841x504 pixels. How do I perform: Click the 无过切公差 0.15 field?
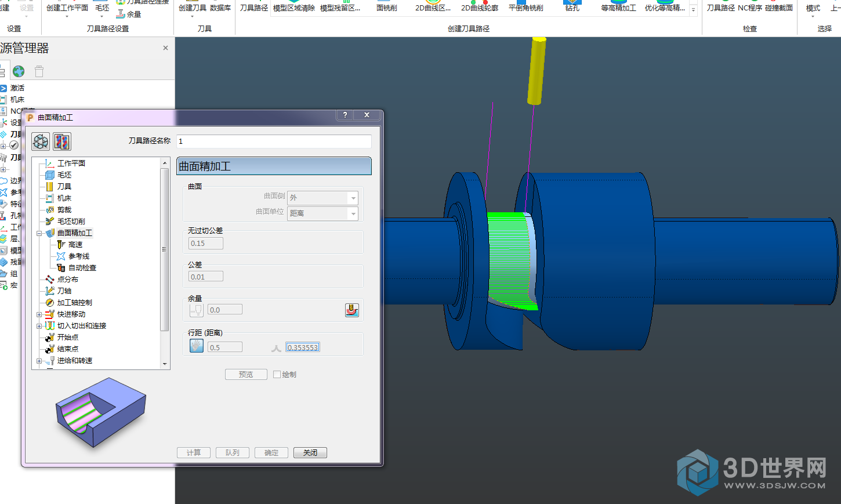coord(206,244)
